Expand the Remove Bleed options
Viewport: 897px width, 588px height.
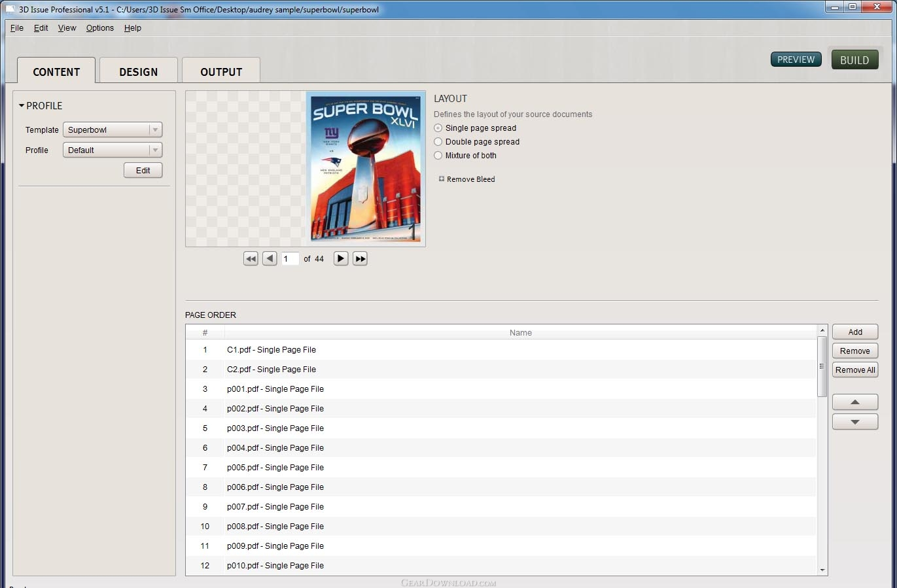pos(442,179)
